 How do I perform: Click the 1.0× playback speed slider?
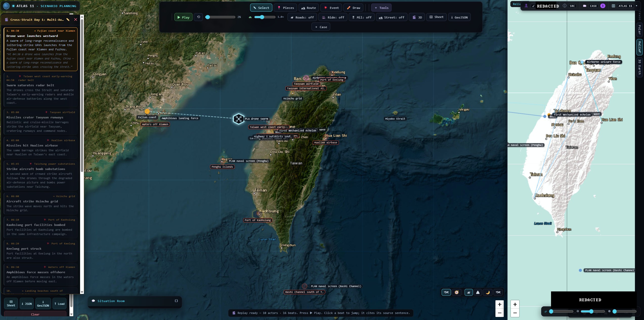point(265,17)
